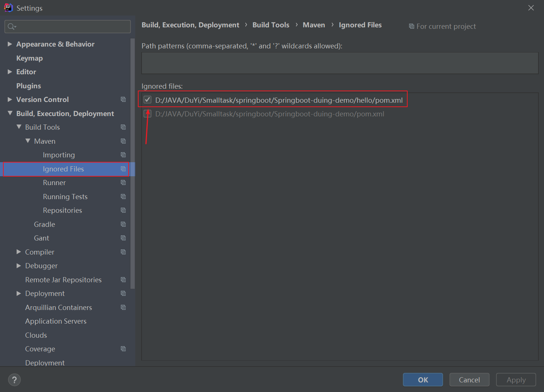Open Gant settings
The image size is (544, 392).
pyautogui.click(x=41, y=238)
